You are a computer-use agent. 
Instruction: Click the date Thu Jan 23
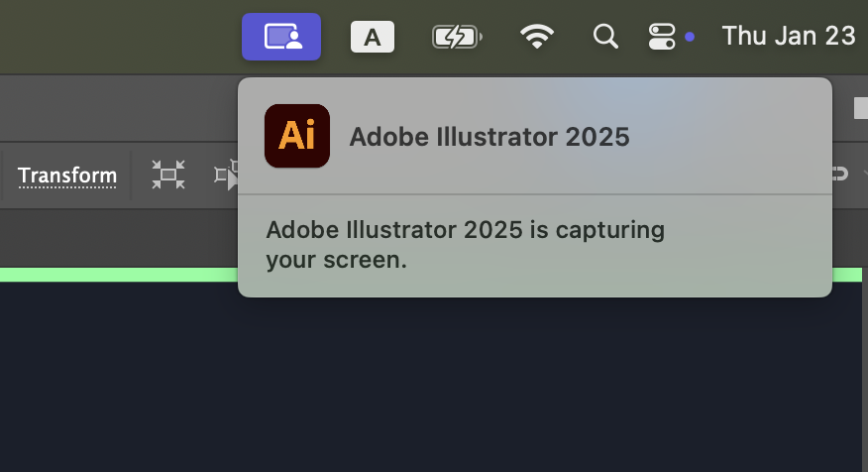tap(788, 37)
